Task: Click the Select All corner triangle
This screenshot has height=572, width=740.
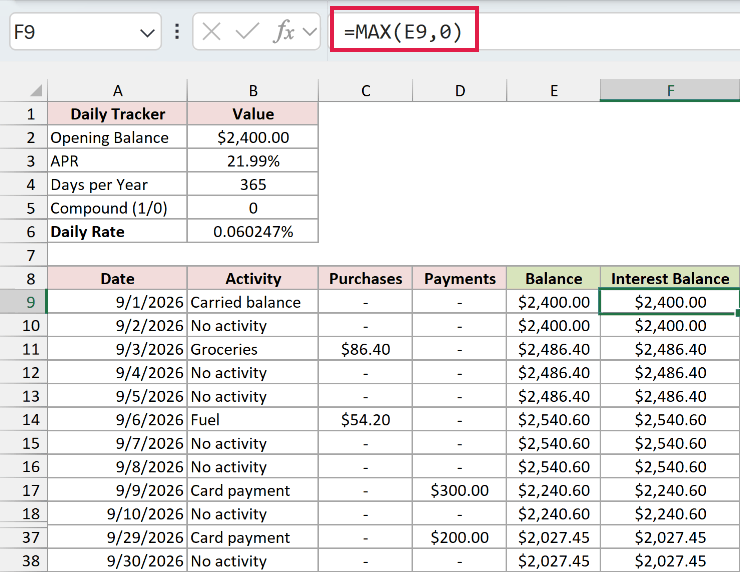Action: point(36,90)
